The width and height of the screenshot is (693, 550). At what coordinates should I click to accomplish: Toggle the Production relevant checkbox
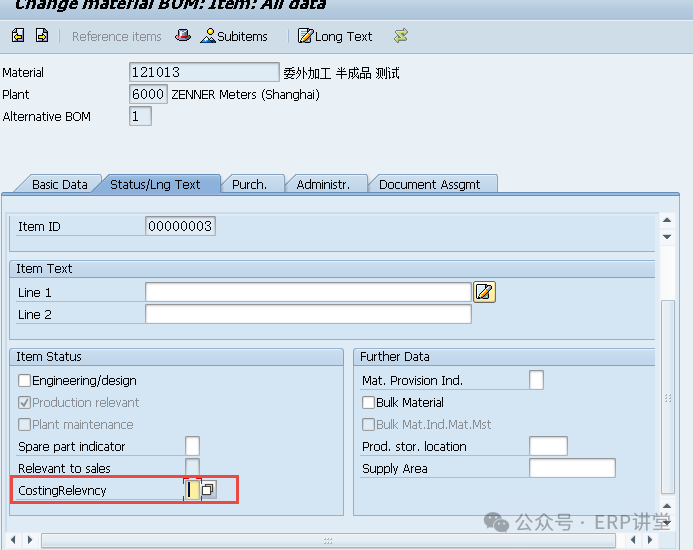25,403
